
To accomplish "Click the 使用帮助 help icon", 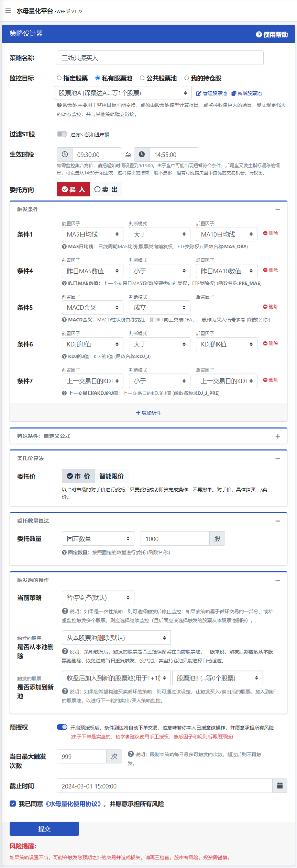I will pyautogui.click(x=259, y=35).
